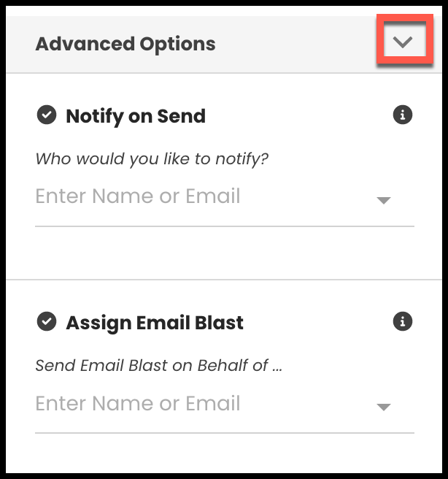
Task: Disable the Assign Email Blast checkmark
Action: pos(47,322)
